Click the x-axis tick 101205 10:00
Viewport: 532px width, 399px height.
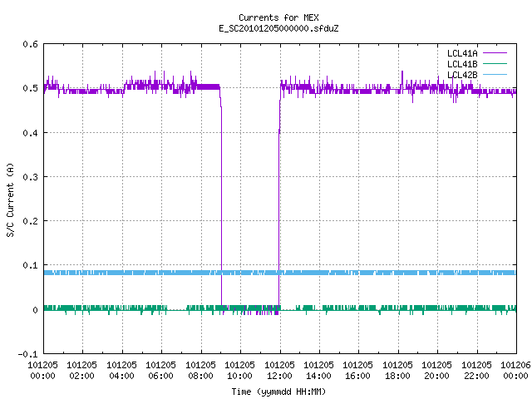240,371
